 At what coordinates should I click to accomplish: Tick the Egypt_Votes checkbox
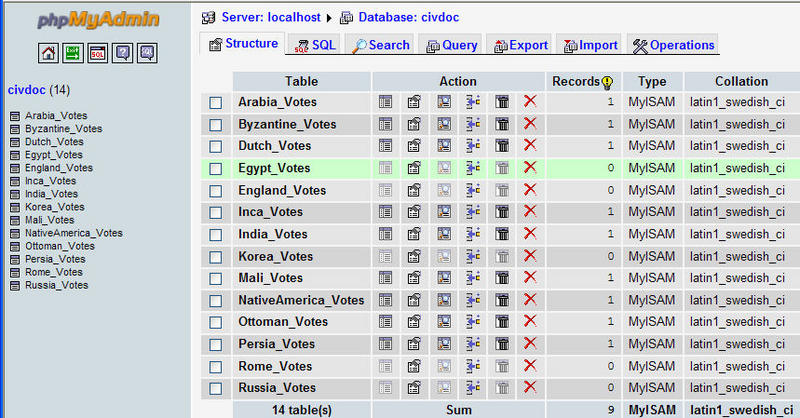click(215, 168)
